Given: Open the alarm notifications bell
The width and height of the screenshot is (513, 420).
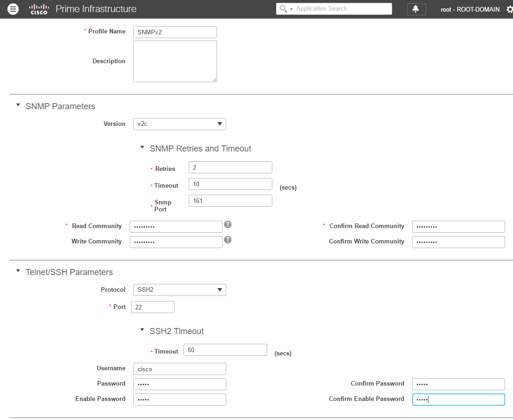Looking at the screenshot, I should point(416,9).
